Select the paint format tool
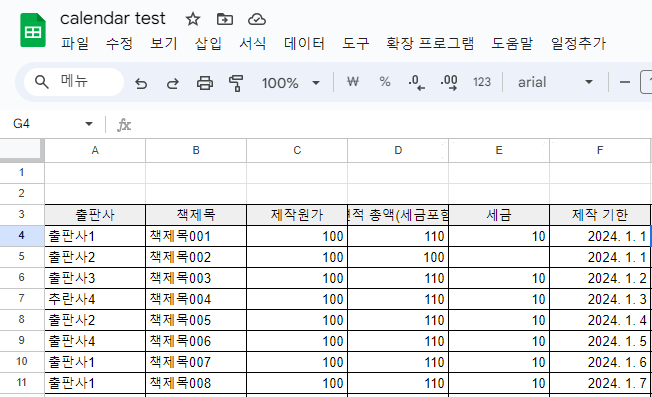The height and width of the screenshot is (397, 652). point(236,83)
